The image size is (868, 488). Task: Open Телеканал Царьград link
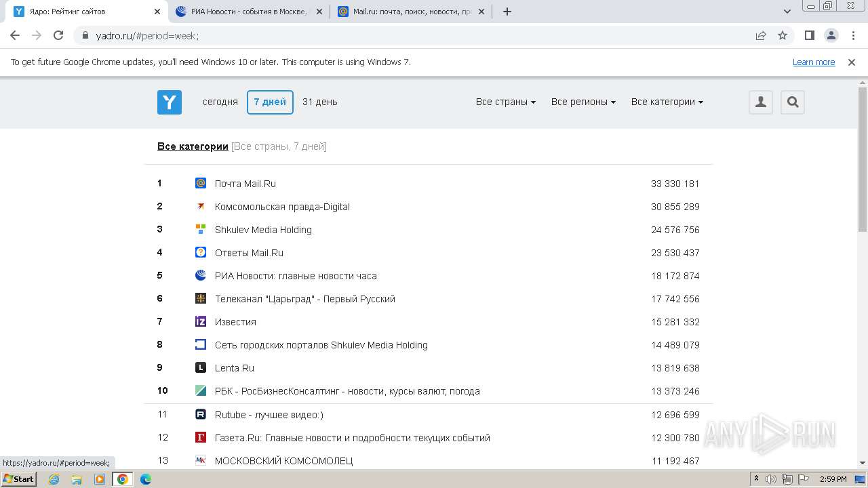pyautogui.click(x=305, y=299)
